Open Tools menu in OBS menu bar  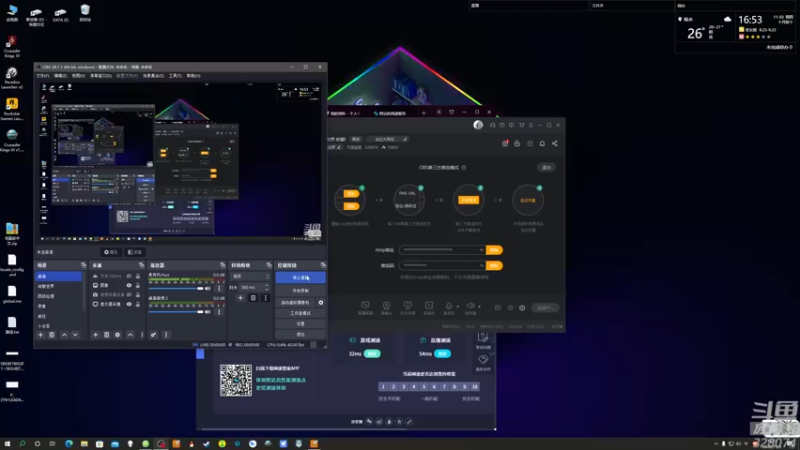pyautogui.click(x=175, y=76)
